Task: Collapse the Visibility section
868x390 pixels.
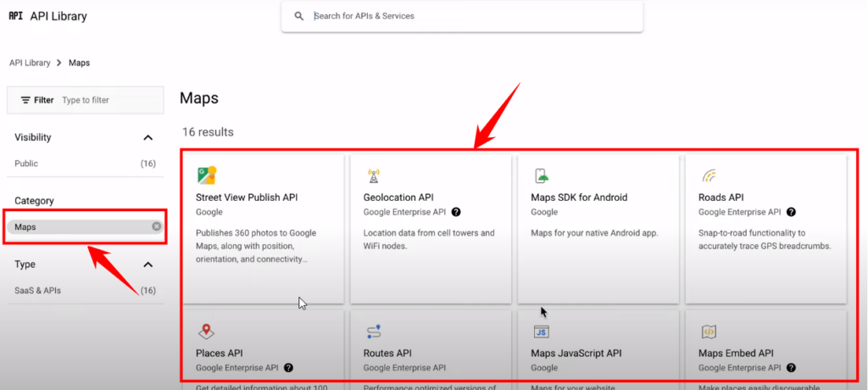Action: click(147, 137)
